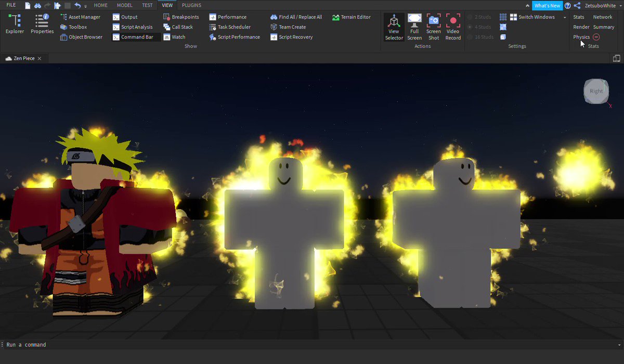Focus the Run a command input

click(x=312, y=344)
